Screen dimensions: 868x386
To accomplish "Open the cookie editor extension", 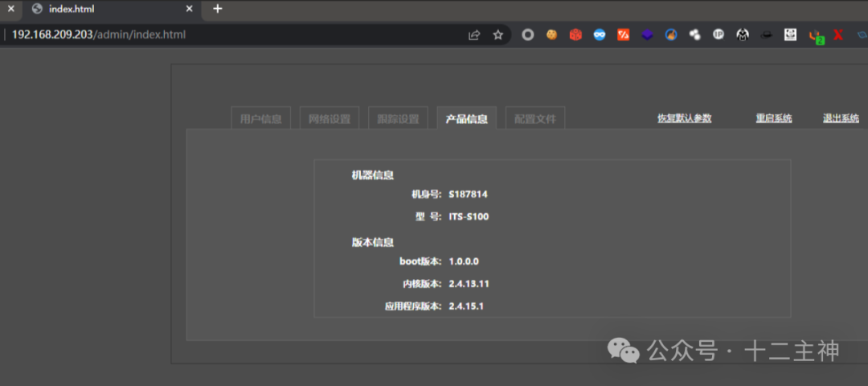I will (552, 35).
